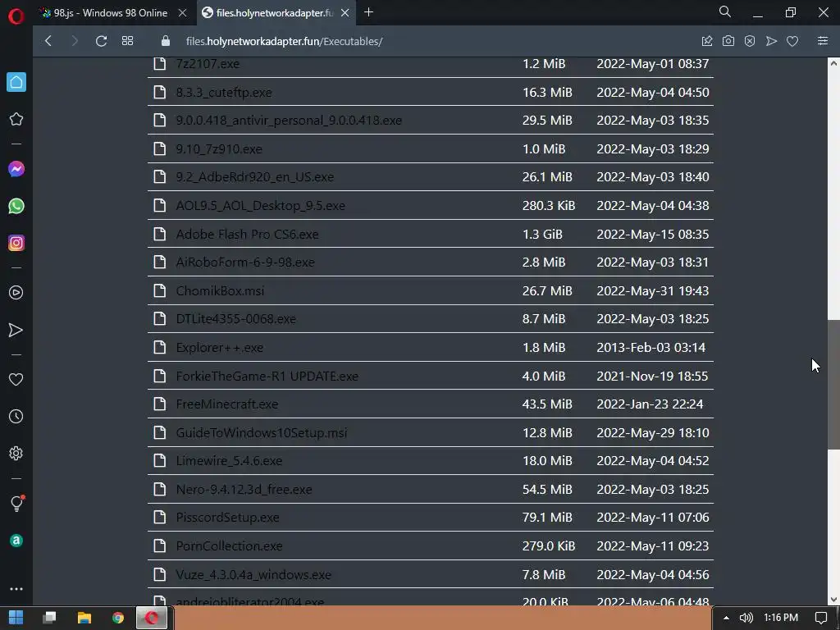Image resolution: width=840 pixels, height=630 pixels.
Task: Open Adobe Flash Pro CS6.exe
Action: 247,234
